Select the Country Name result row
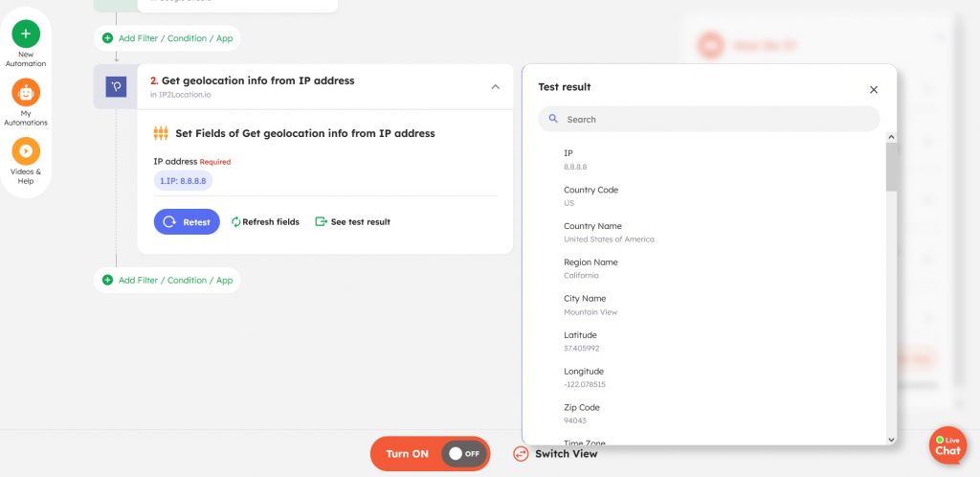The height and width of the screenshot is (477, 980). [609, 233]
